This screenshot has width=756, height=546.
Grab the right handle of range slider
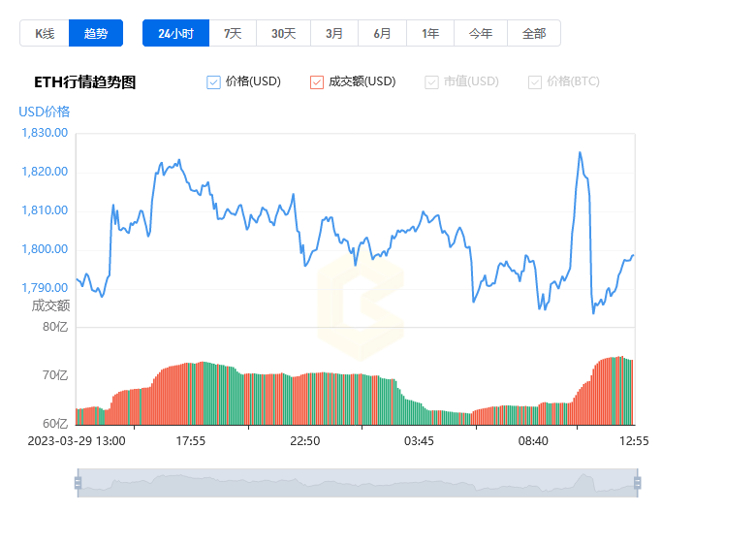pyautogui.click(x=638, y=483)
